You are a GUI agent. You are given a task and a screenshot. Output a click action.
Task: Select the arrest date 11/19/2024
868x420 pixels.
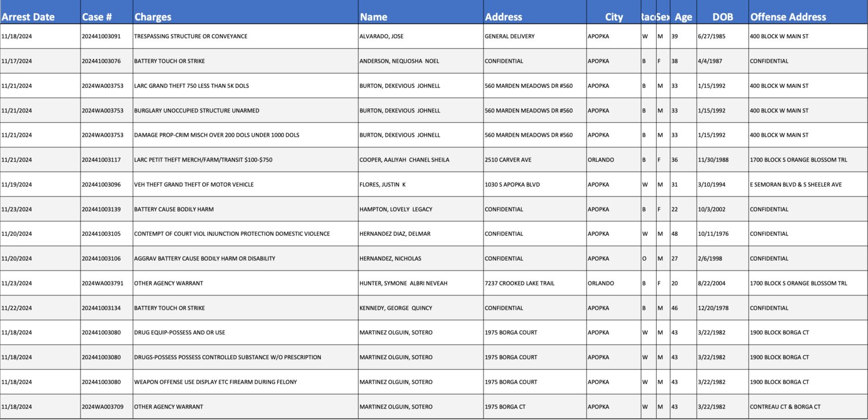click(x=40, y=185)
